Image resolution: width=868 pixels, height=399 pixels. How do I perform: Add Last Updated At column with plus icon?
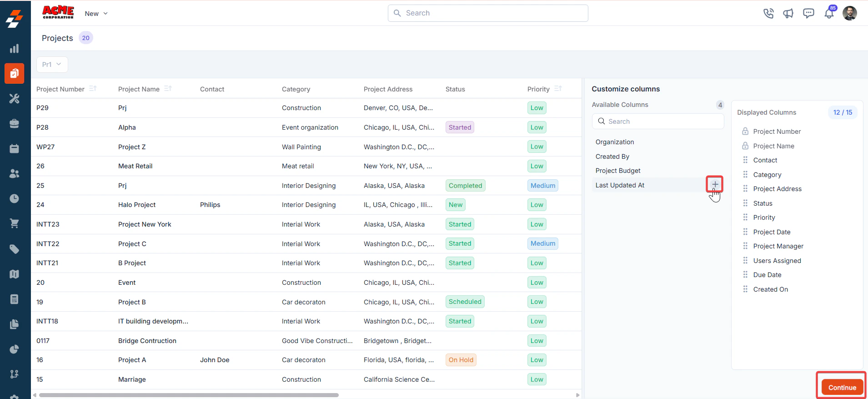(715, 184)
